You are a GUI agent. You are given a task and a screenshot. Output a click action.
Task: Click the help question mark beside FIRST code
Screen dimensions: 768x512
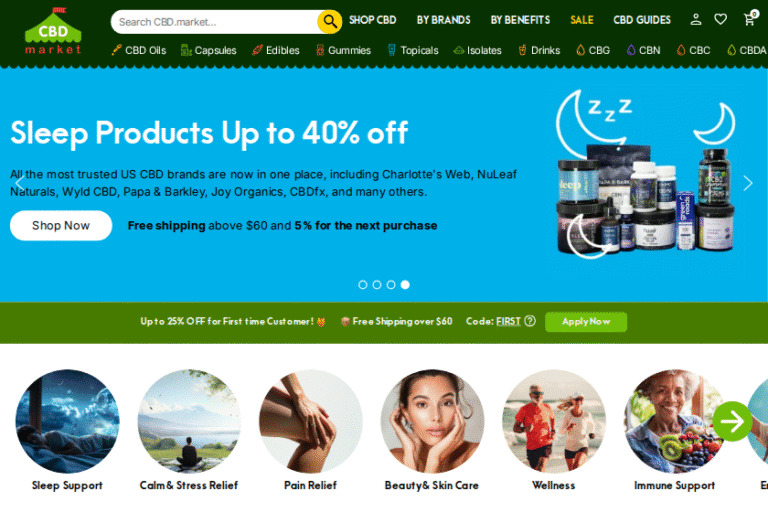click(529, 321)
